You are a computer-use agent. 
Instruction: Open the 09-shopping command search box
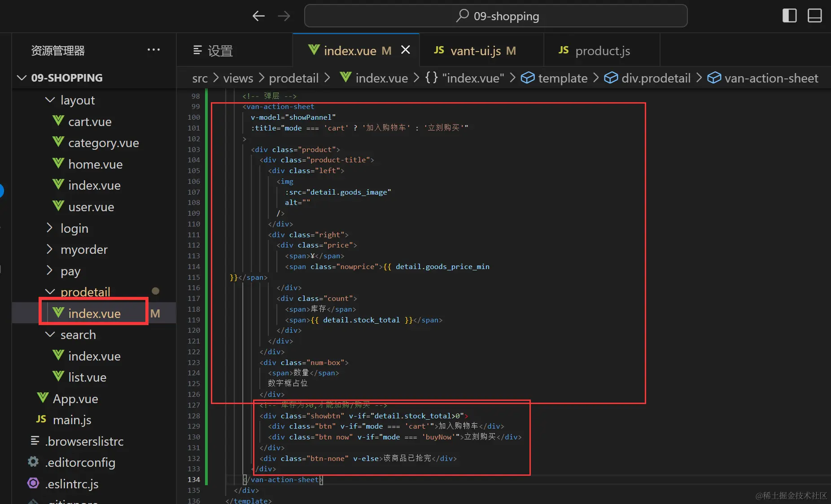coord(496,16)
